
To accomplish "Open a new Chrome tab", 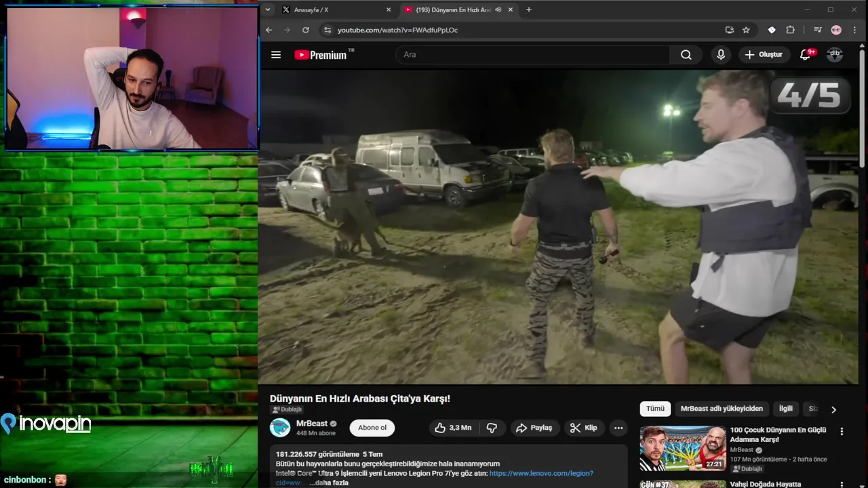I will 529,9.
